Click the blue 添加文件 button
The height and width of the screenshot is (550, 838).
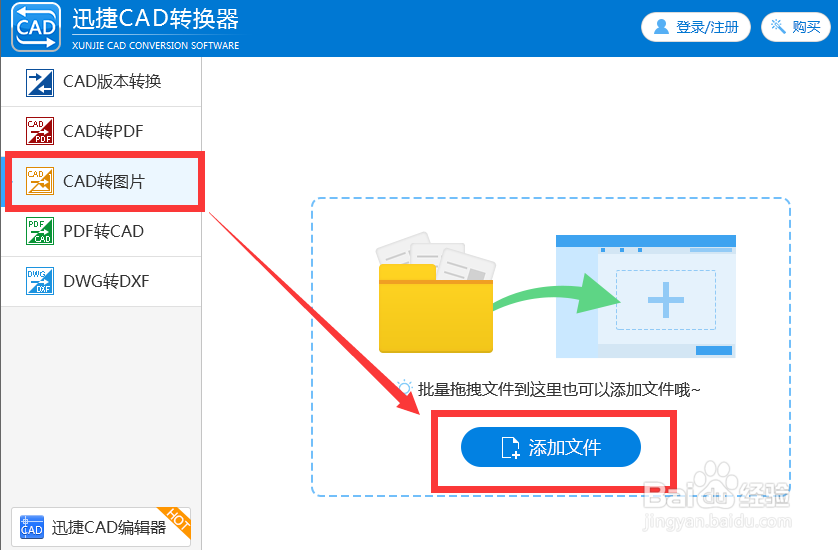tap(551, 447)
